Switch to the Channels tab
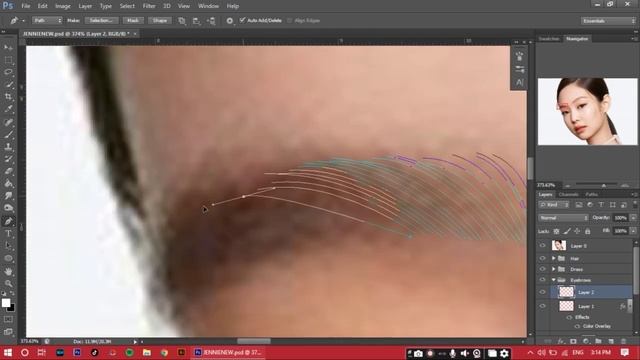The image size is (640, 360). (569, 195)
